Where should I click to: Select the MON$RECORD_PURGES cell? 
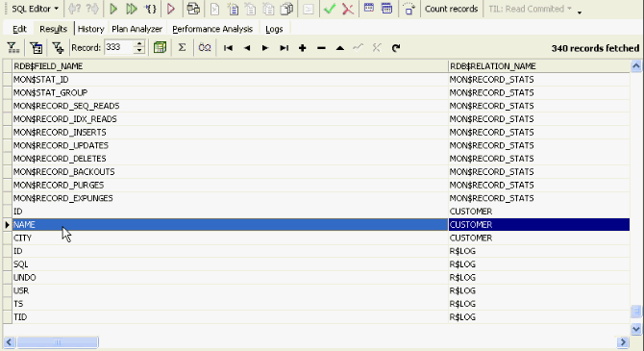click(x=230, y=185)
